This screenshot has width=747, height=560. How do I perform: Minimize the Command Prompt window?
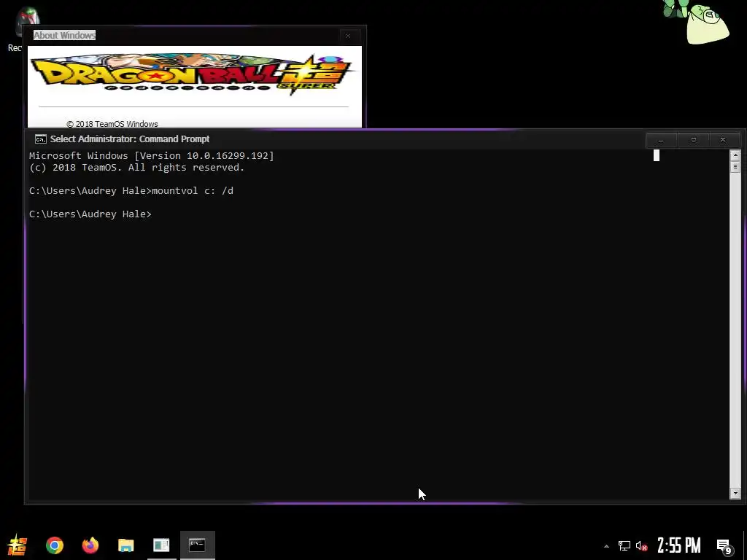click(661, 140)
